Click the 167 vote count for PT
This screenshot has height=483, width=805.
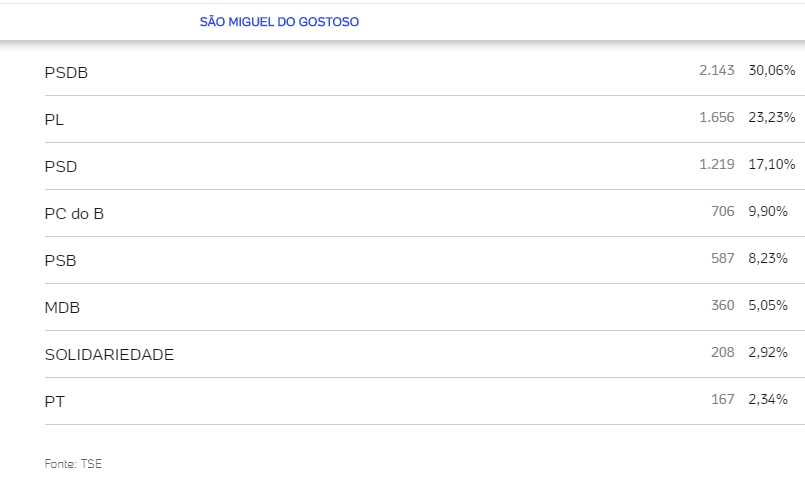(x=722, y=399)
